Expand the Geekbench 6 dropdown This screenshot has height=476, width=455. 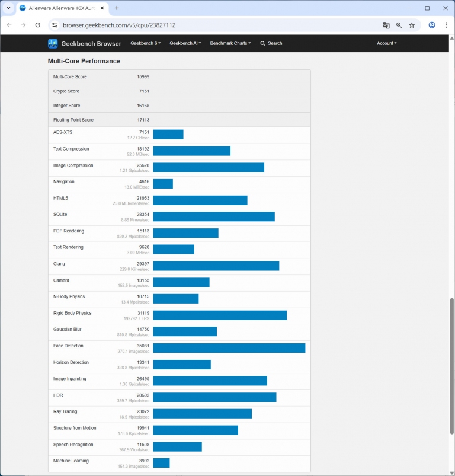[145, 43]
